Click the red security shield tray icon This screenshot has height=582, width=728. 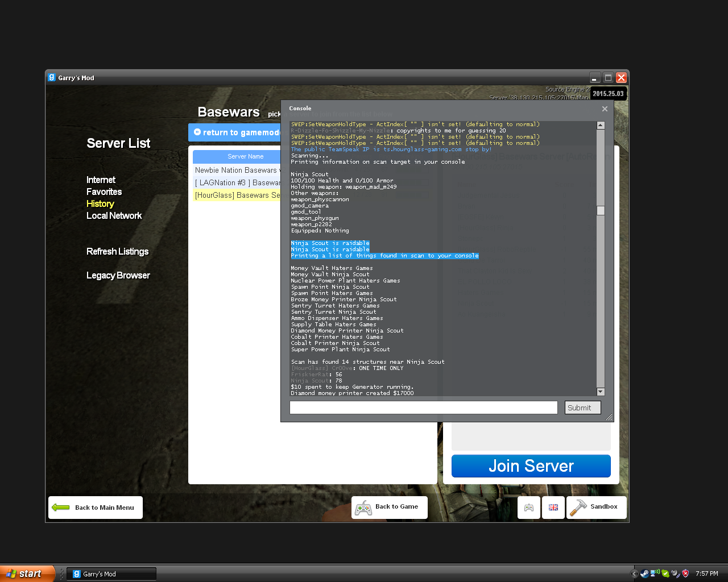pyautogui.click(x=685, y=573)
